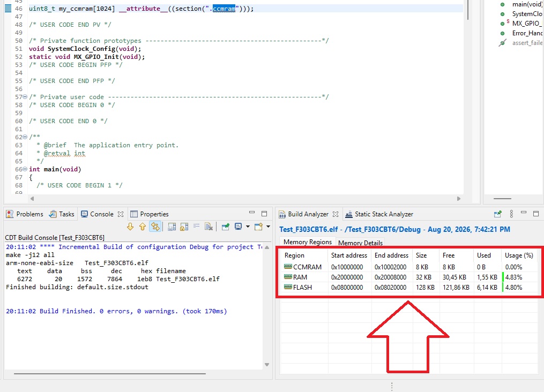The width and height of the screenshot is (544, 392).
Task: Click the Display Selected Console monitor icon
Action: tap(238, 227)
